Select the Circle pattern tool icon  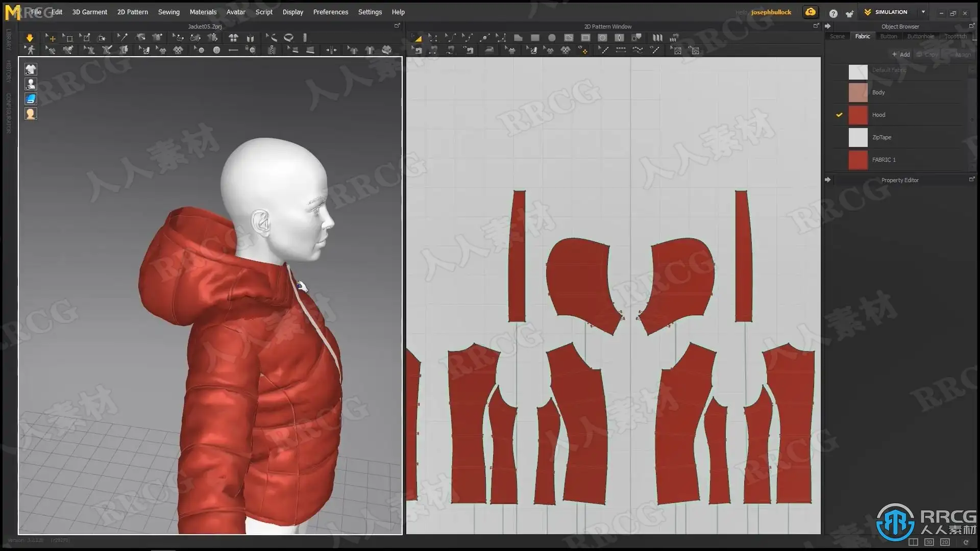(552, 38)
